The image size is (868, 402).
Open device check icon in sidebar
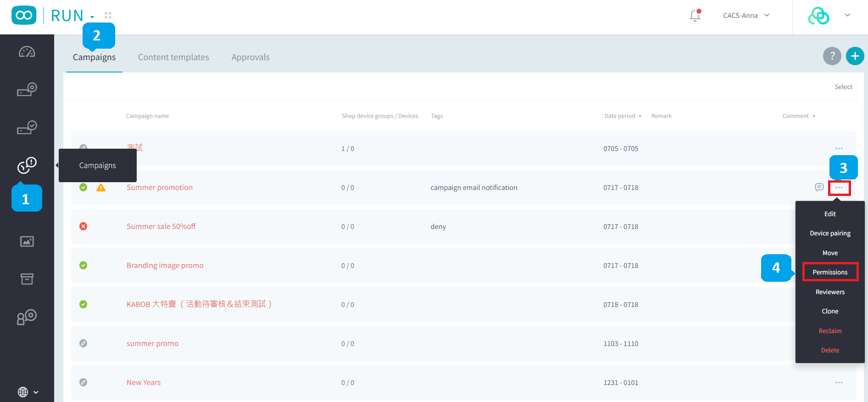tap(27, 128)
